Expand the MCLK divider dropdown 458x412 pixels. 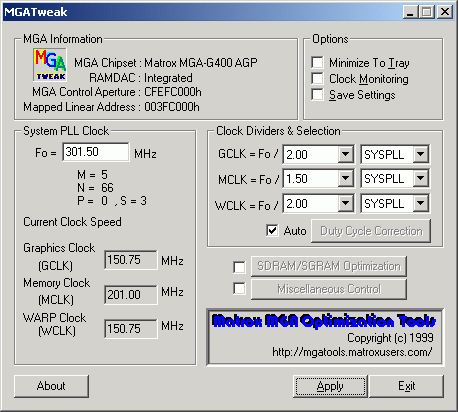point(345,179)
